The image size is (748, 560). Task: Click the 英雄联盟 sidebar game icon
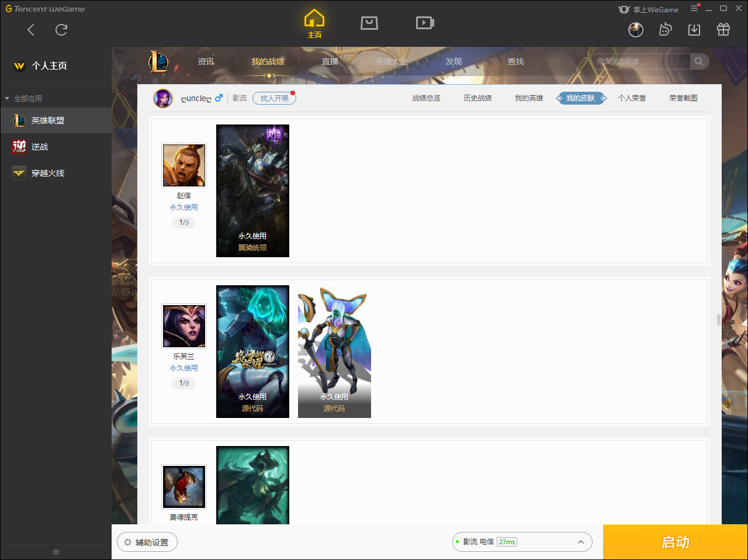19,120
